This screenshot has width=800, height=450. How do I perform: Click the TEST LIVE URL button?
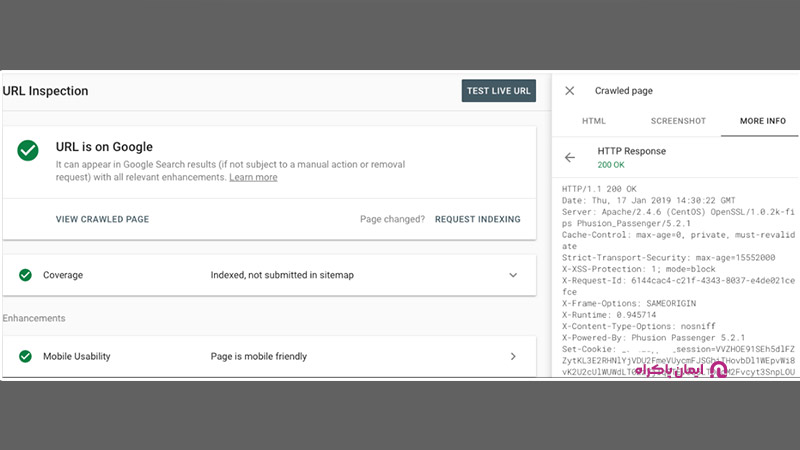click(498, 91)
